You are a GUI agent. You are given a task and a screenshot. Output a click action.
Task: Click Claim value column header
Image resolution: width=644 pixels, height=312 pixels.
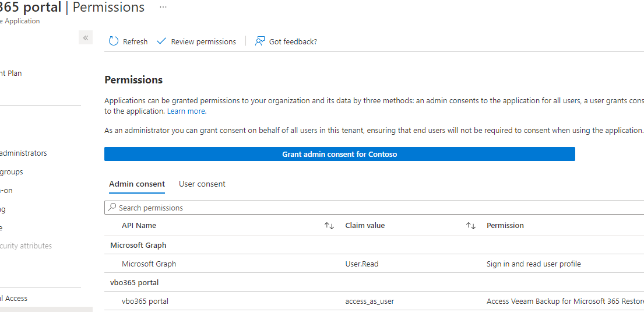pos(365,225)
